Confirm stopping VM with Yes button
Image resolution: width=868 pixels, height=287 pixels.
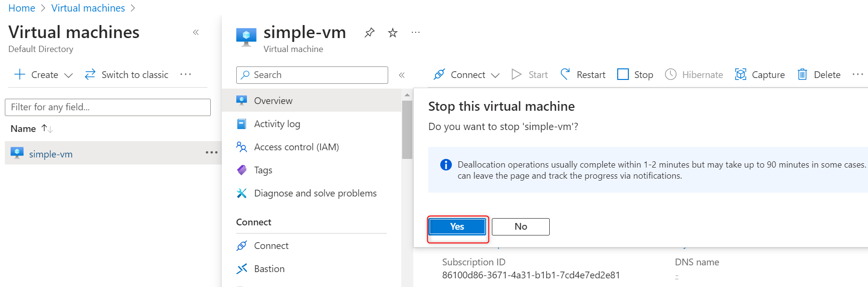point(457,226)
